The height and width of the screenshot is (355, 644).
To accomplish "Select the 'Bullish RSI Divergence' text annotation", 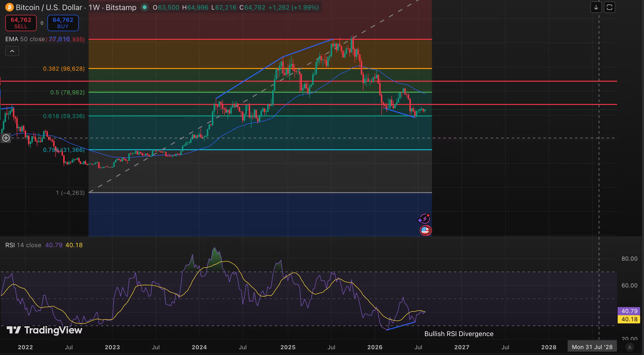I will (x=459, y=334).
